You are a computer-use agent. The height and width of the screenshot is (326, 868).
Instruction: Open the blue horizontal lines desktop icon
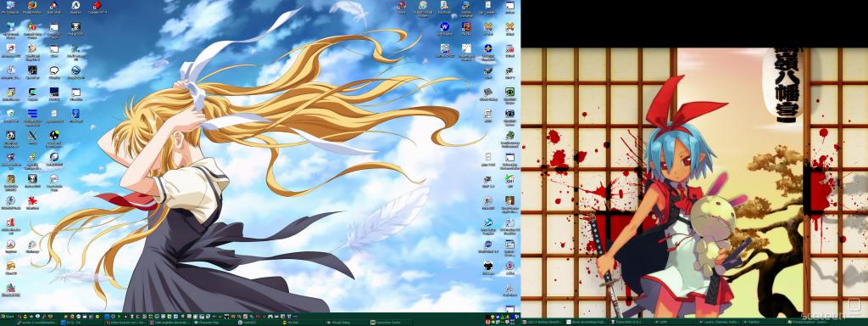pyautogui.click(x=32, y=114)
